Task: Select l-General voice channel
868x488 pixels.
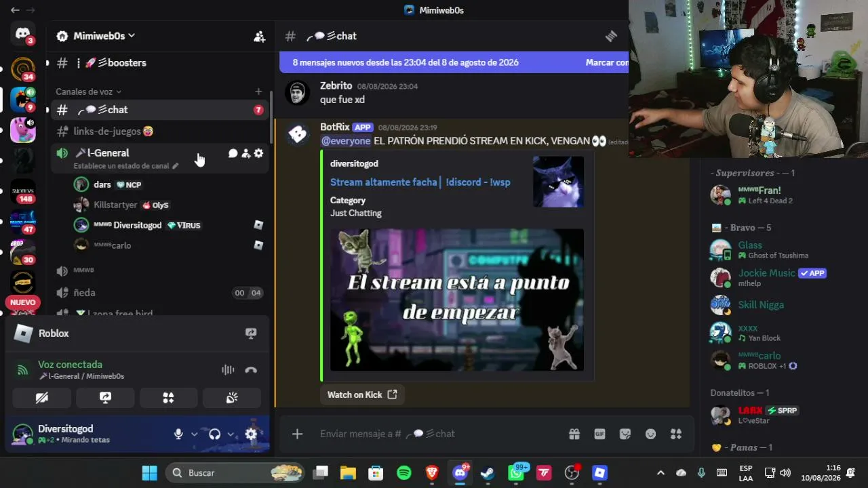Action: pos(159,157)
